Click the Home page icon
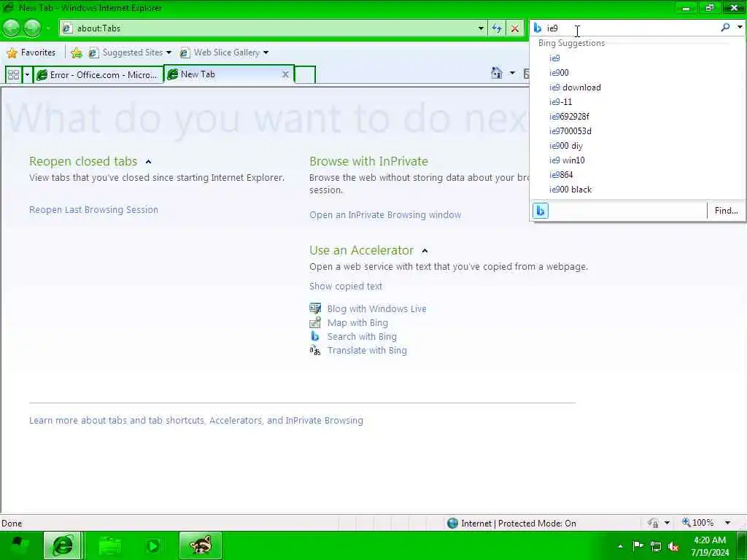 pos(497,73)
